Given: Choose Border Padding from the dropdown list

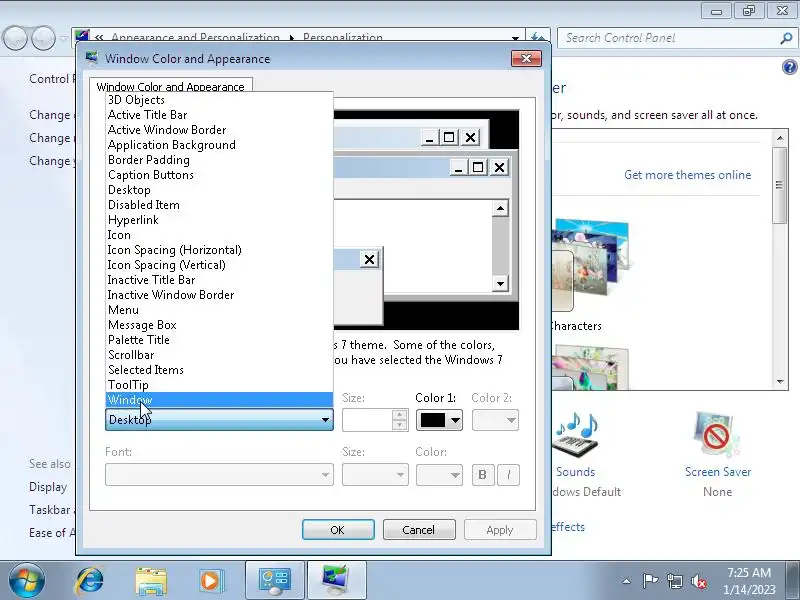Looking at the screenshot, I should point(219,160).
